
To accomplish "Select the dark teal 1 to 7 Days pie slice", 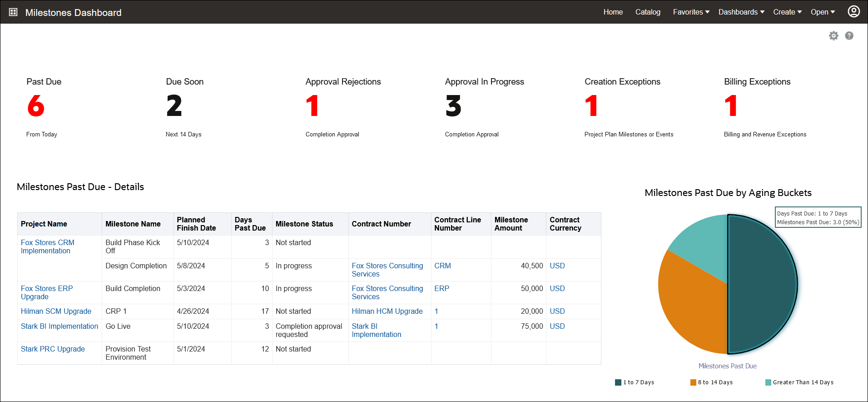I will pos(763,284).
